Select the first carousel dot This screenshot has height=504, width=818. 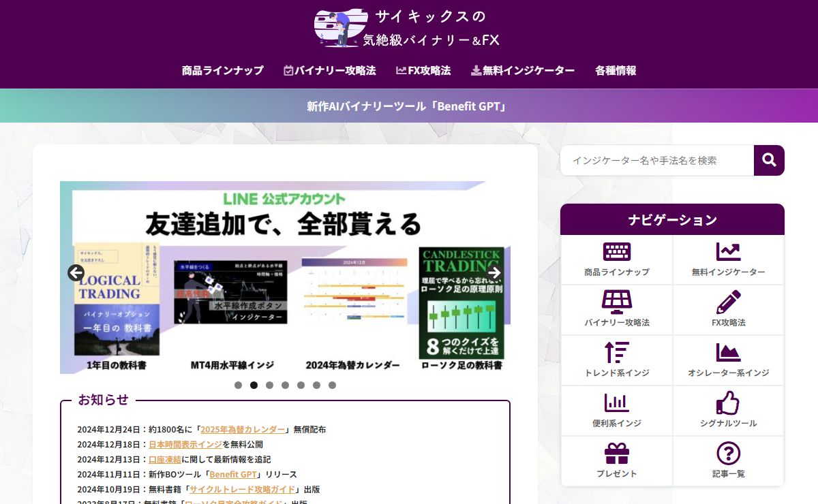tap(238, 385)
